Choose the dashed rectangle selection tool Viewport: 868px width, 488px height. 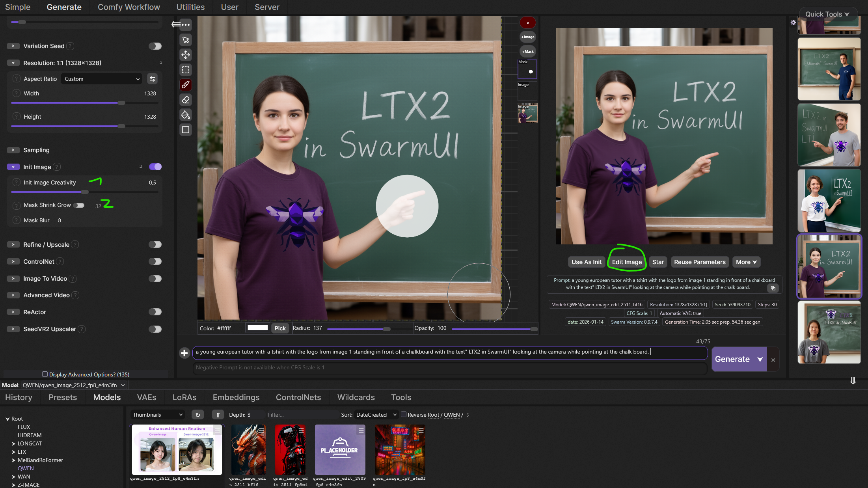pos(186,70)
